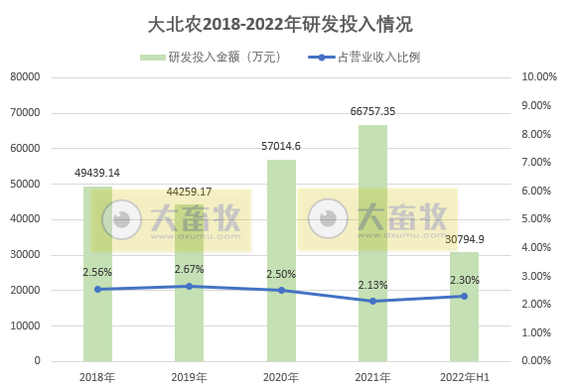Click the left axis value 50000
Image resolution: width=579 pixels, height=392 pixels.
point(25,184)
